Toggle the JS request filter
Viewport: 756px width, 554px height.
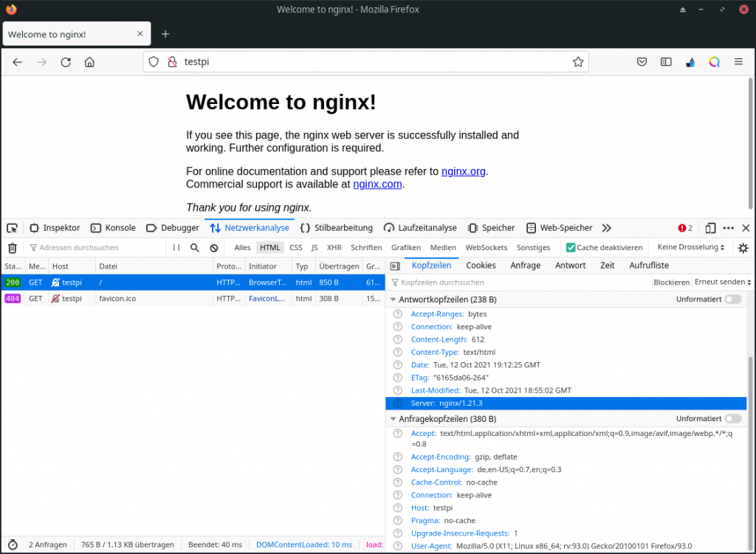[315, 248]
